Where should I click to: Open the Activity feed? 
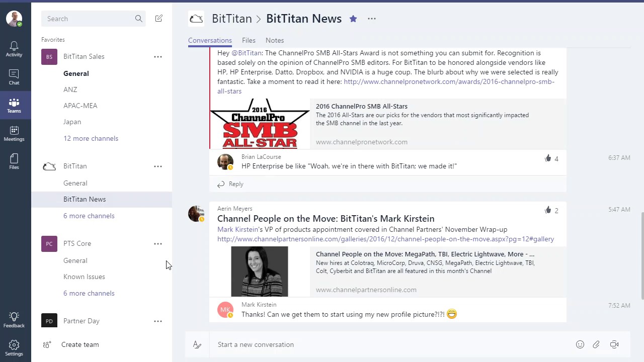pyautogui.click(x=14, y=49)
